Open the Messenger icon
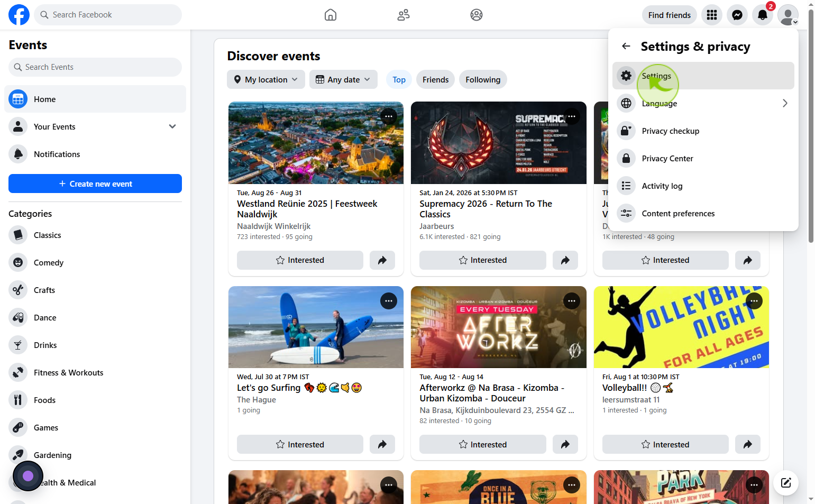Screen dimensions: 815x504 [x=737, y=15]
